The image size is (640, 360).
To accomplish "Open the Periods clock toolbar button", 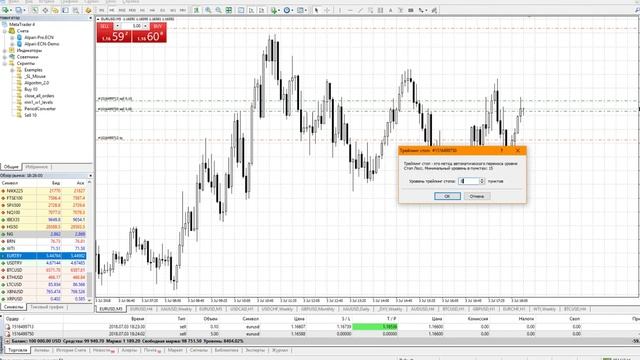I will pos(288,10).
